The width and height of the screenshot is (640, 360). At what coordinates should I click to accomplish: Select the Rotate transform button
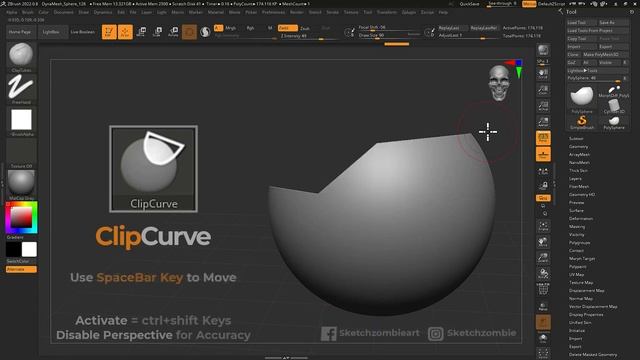[173, 32]
